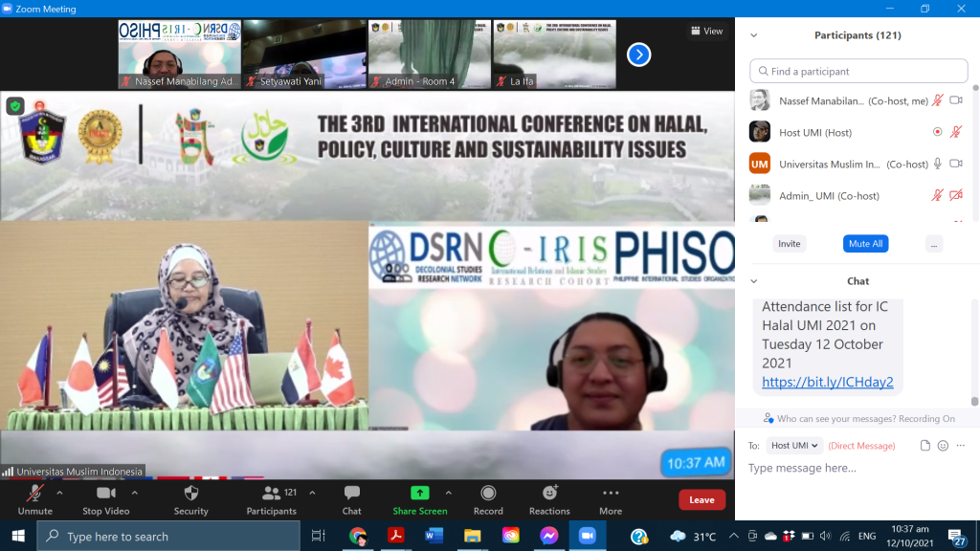Open the Host UMI recipient dropdown
The image size is (980, 551).
coord(794,446)
